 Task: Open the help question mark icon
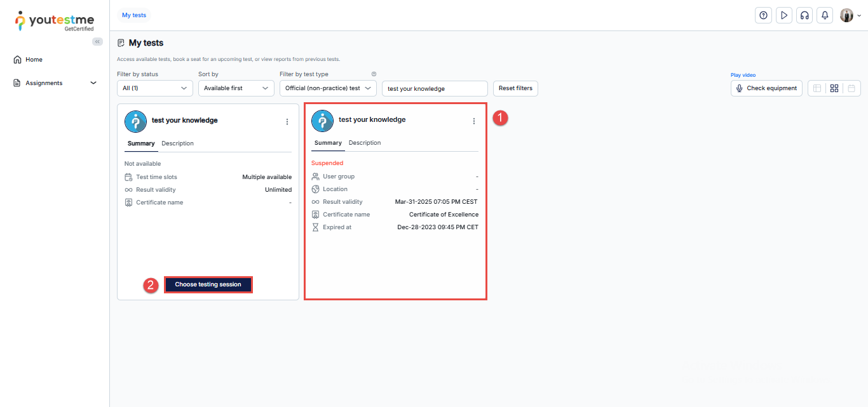pyautogui.click(x=763, y=15)
